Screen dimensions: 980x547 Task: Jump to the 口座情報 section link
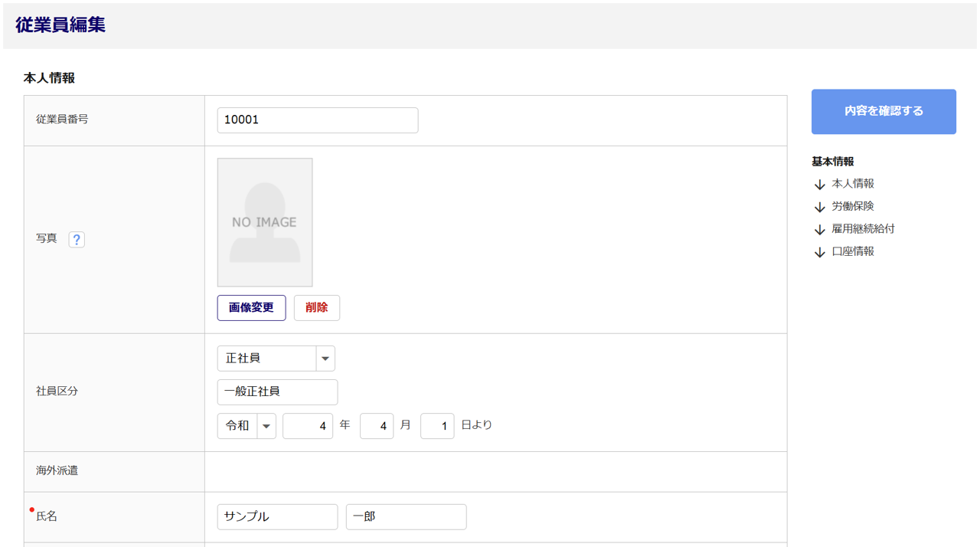coord(853,251)
